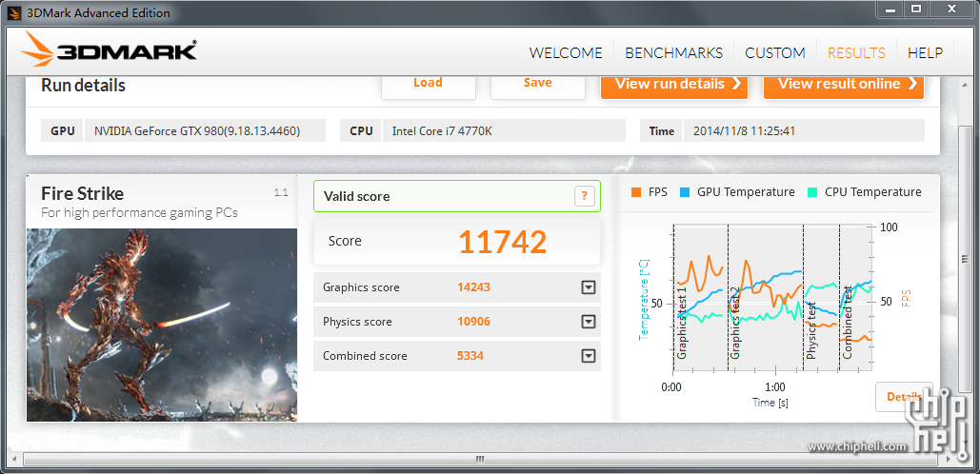Click the Fire Strike preview thumbnail
980x474 pixels.
162,325
